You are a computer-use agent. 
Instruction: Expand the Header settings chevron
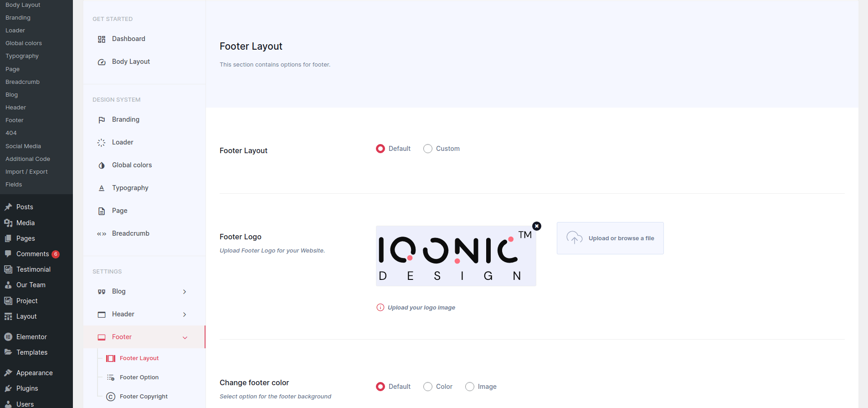pyautogui.click(x=185, y=315)
